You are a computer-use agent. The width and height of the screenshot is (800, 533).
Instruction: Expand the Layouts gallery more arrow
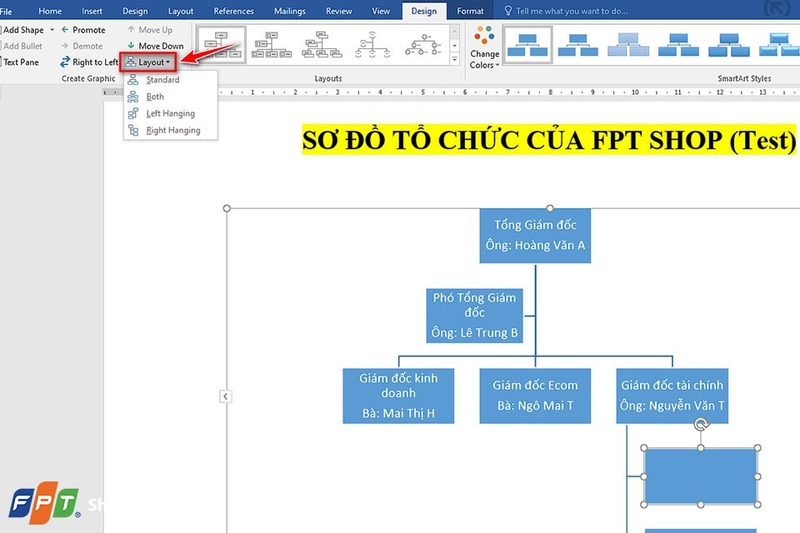tap(455, 59)
